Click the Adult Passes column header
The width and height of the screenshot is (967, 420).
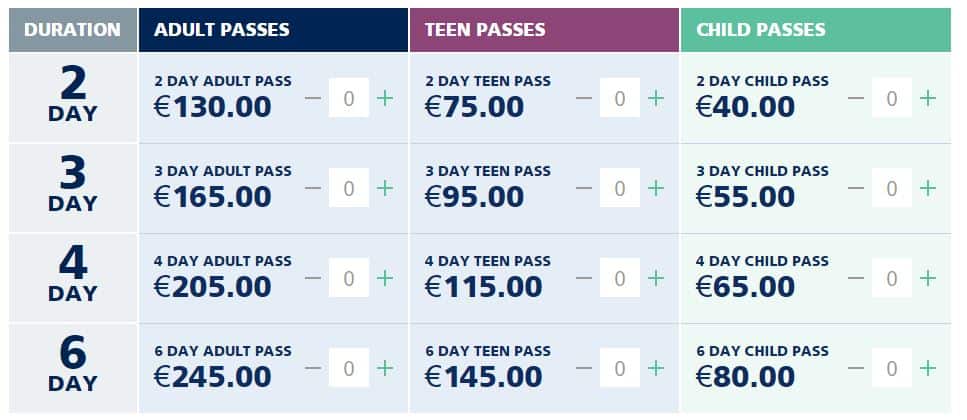click(273, 30)
